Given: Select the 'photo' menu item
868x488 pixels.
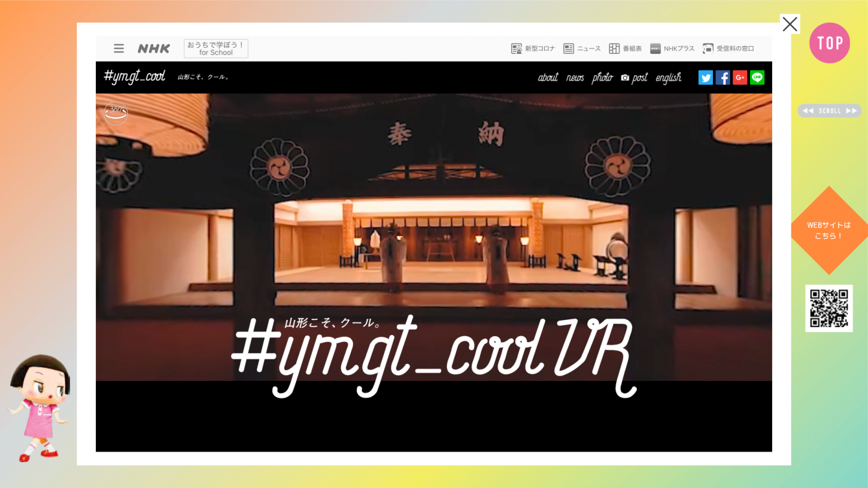Looking at the screenshot, I should point(602,78).
